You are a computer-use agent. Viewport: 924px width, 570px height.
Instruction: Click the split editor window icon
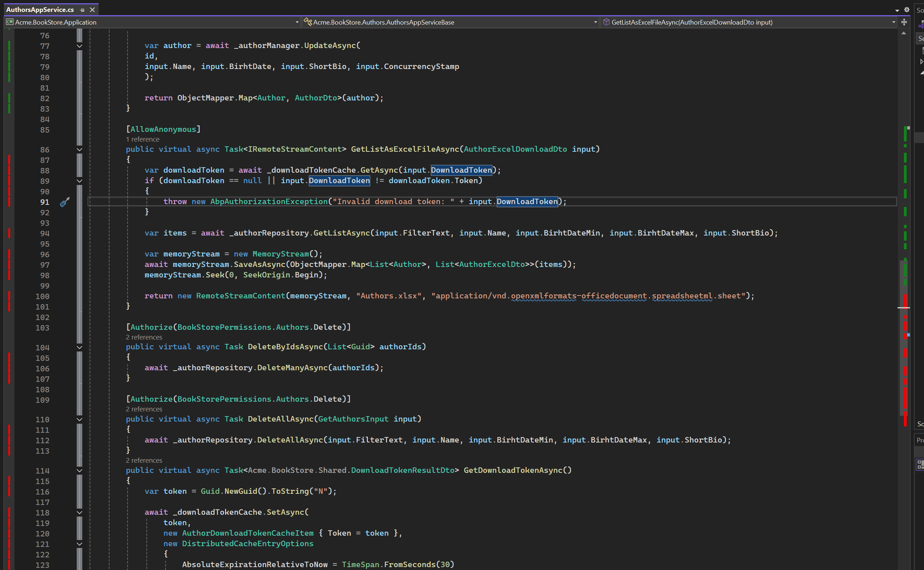click(x=904, y=22)
